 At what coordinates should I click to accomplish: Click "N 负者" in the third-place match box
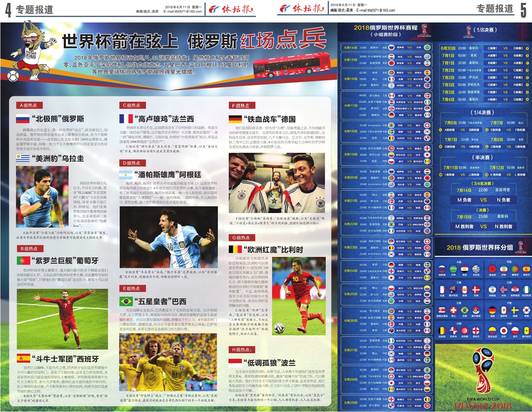pyautogui.click(x=504, y=200)
